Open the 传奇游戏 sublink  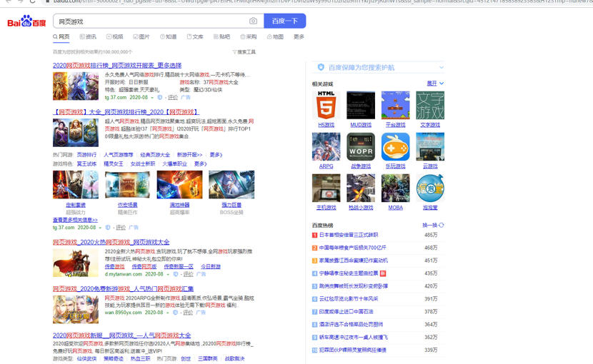(x=114, y=266)
